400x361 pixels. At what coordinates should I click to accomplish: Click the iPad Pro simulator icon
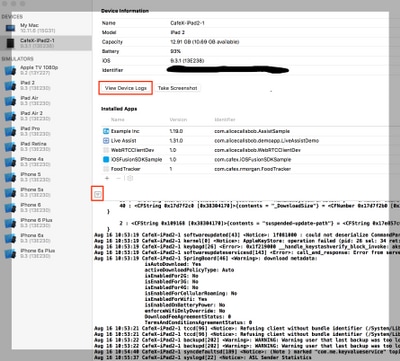tap(10, 131)
